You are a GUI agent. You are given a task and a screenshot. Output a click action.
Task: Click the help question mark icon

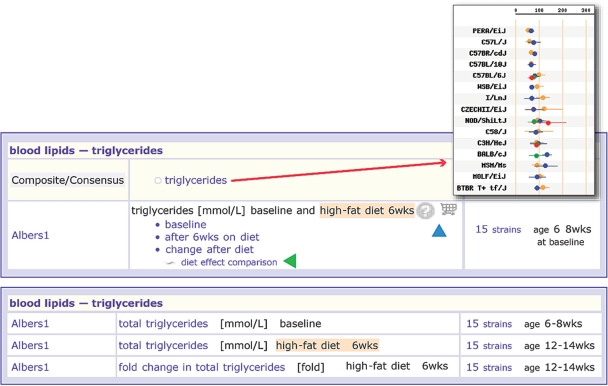(x=425, y=211)
